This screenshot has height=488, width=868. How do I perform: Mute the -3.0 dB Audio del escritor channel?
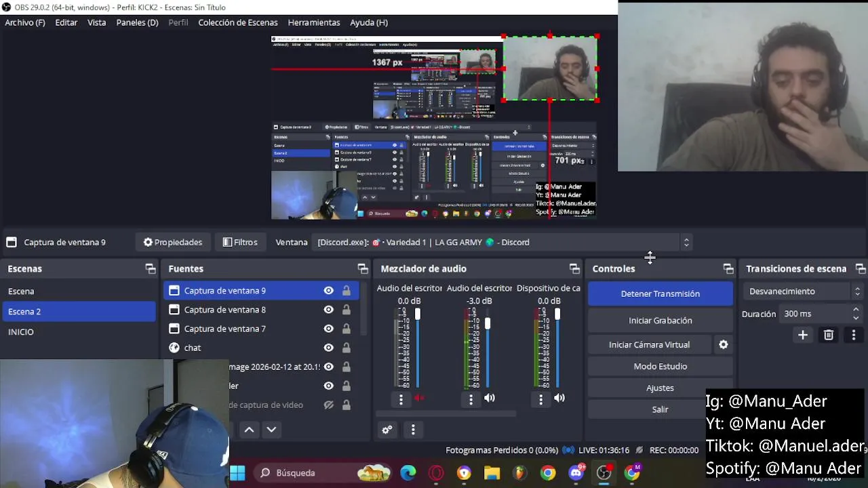point(490,399)
